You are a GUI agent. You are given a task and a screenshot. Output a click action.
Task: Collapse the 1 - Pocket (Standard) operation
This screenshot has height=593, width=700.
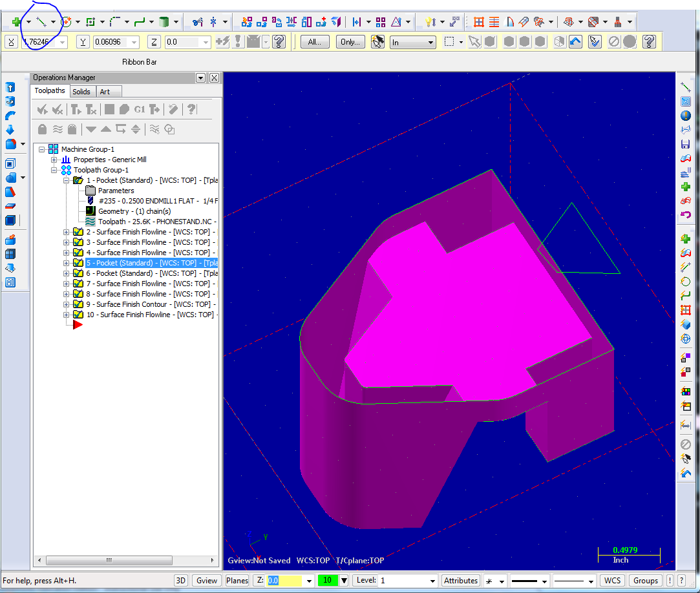click(67, 180)
